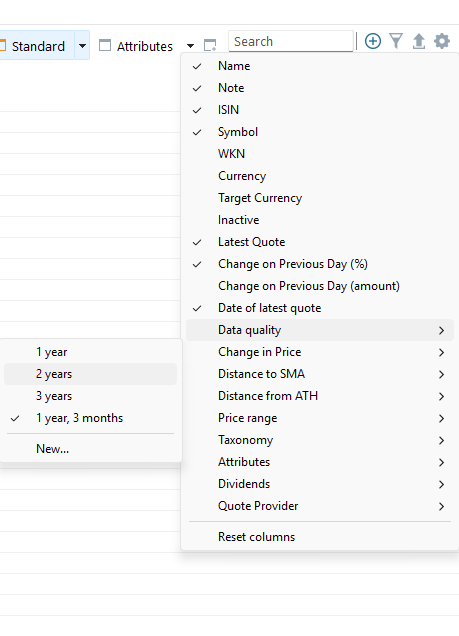Expand the Data quality submenu
Screen dimensions: 459x636
tap(320, 330)
